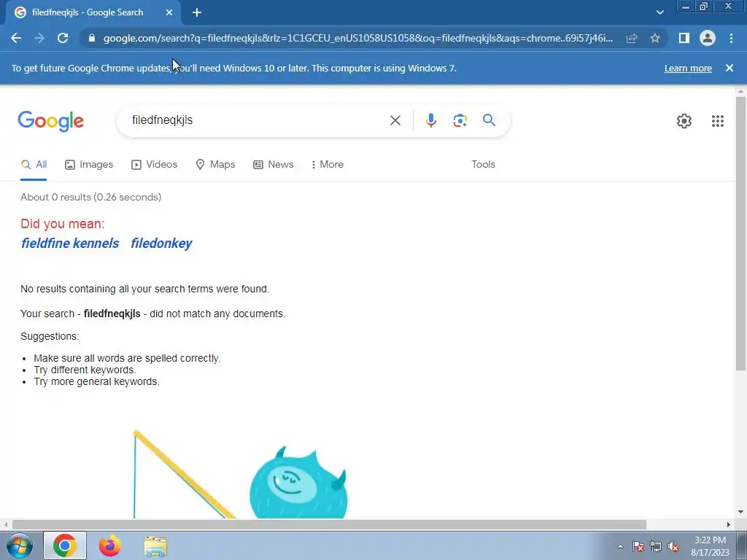
Task: Clear the search box text
Action: tap(395, 120)
